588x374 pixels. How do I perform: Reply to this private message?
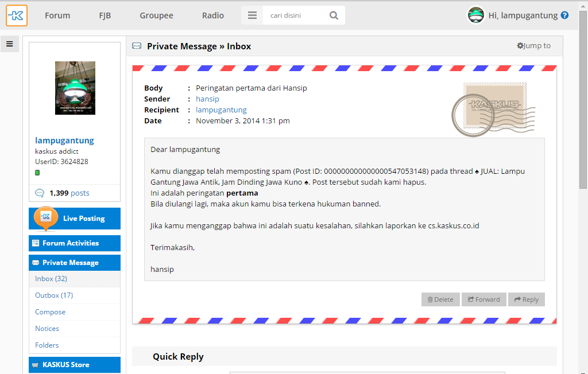coord(527,299)
